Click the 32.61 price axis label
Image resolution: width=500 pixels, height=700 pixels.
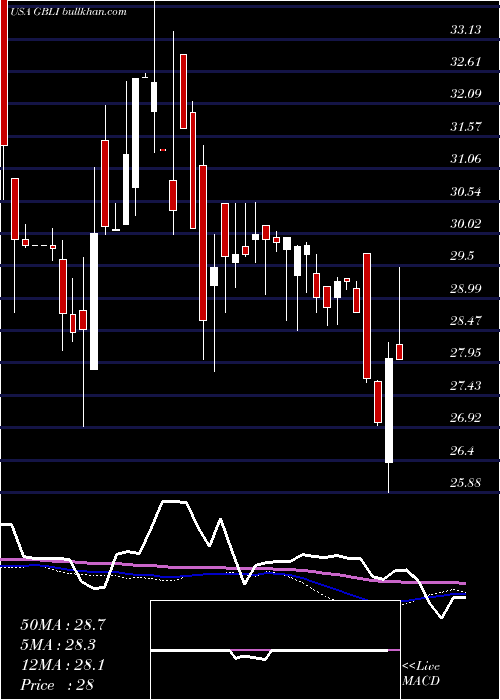click(466, 62)
